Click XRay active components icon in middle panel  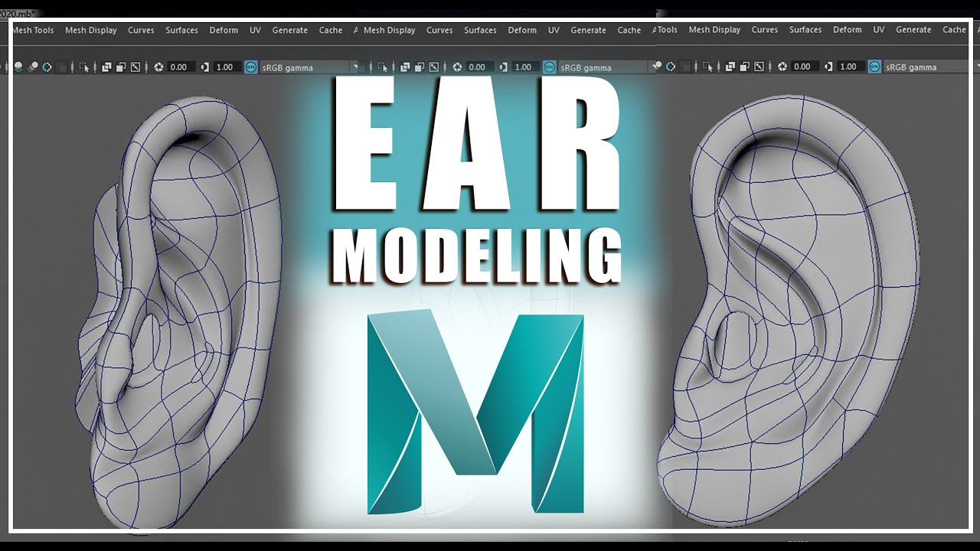coord(420,67)
